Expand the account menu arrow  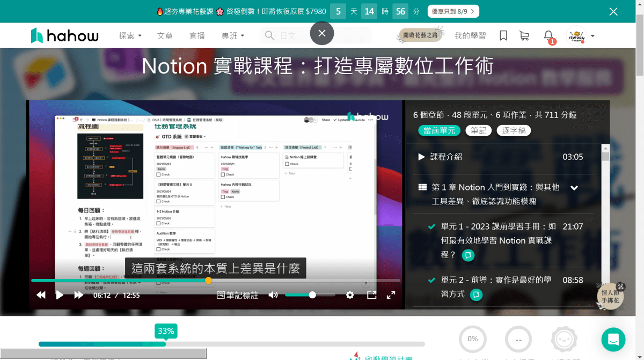[x=592, y=36]
